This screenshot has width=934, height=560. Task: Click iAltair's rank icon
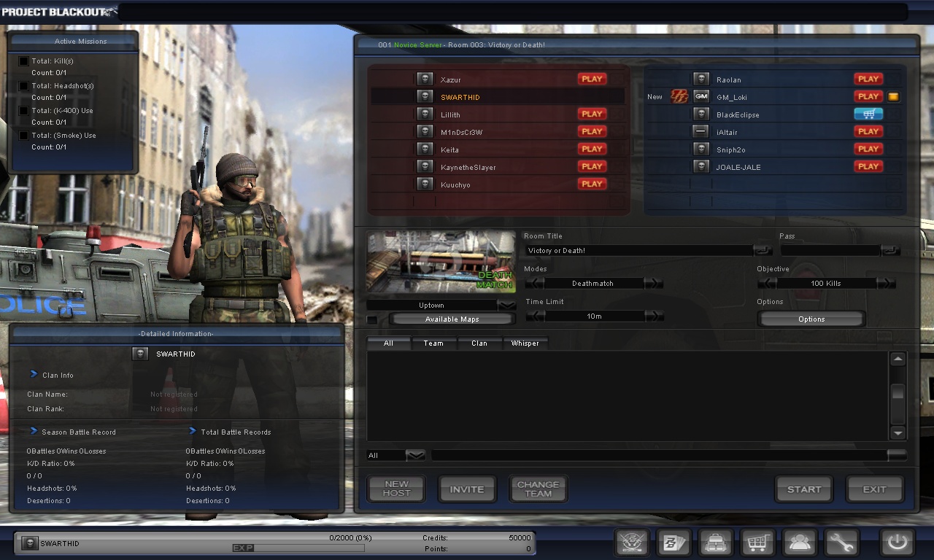coord(701,131)
